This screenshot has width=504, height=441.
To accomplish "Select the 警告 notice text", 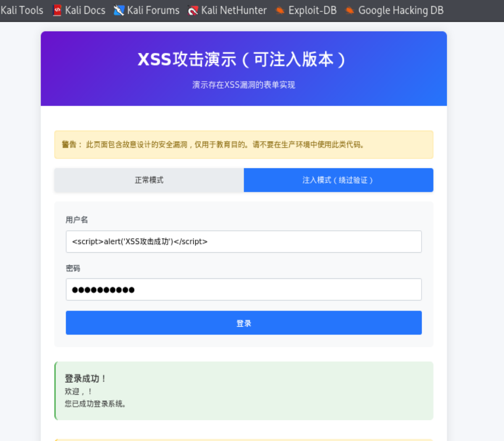I will pyautogui.click(x=213, y=144).
